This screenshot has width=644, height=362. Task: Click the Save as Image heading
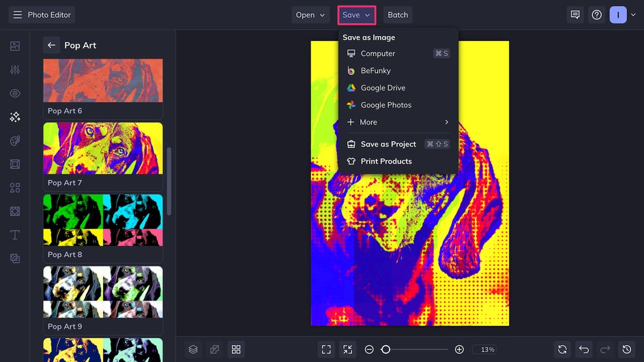pyautogui.click(x=369, y=37)
